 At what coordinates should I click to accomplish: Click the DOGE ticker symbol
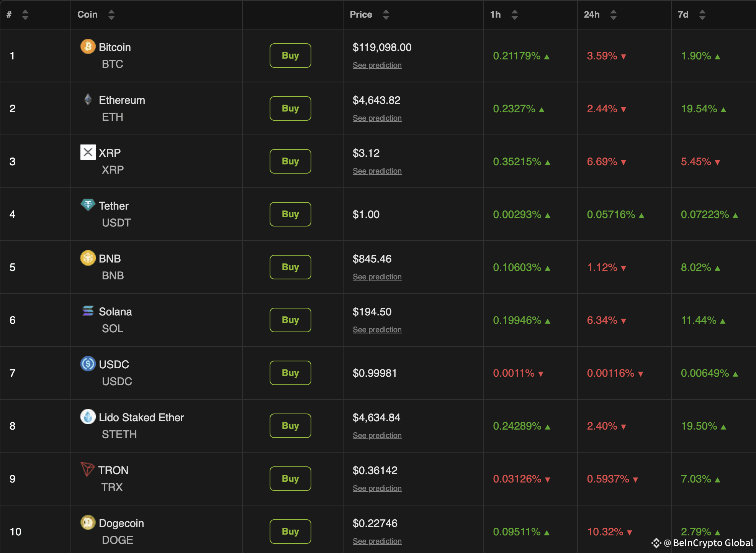(x=118, y=540)
